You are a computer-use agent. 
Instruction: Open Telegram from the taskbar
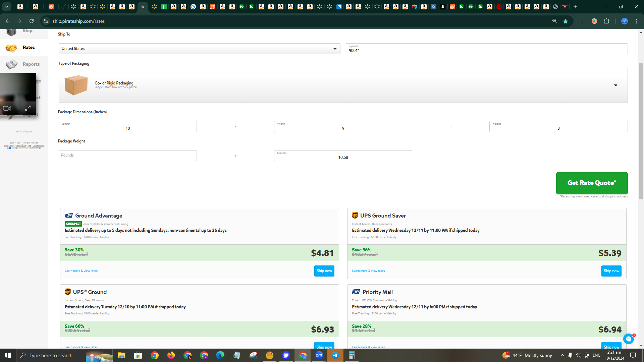pyautogui.click(x=335, y=355)
